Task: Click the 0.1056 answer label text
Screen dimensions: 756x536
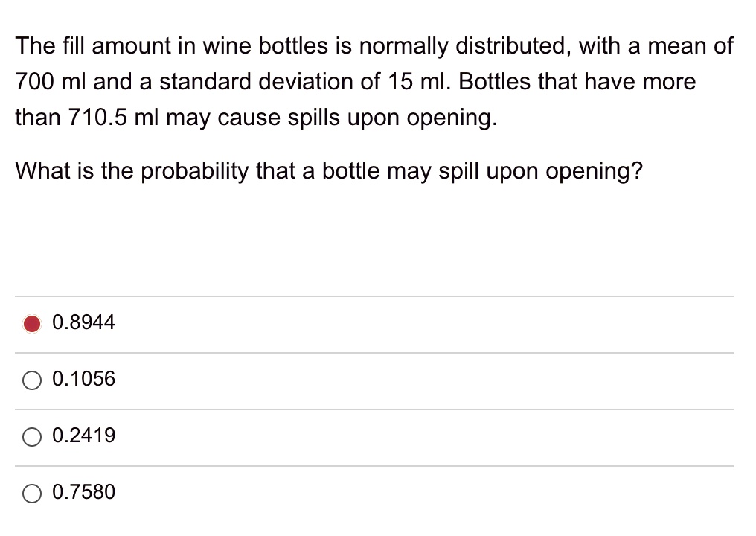Action: pos(83,379)
